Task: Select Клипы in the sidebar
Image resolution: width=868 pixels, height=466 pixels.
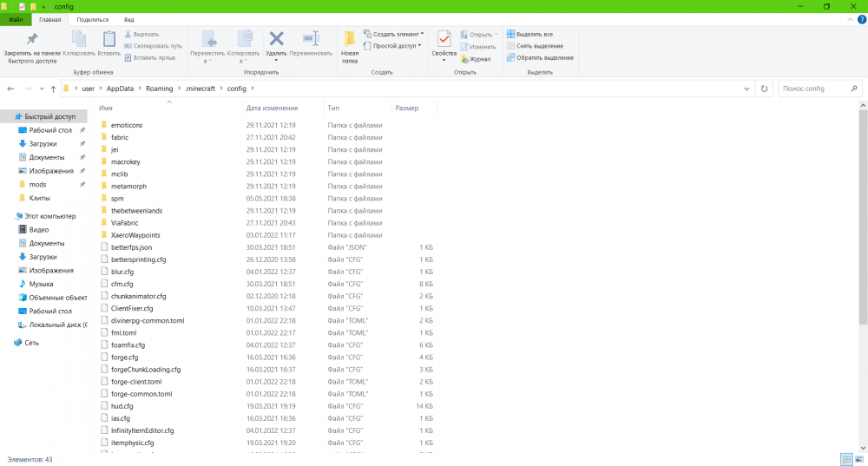Action: (39, 198)
